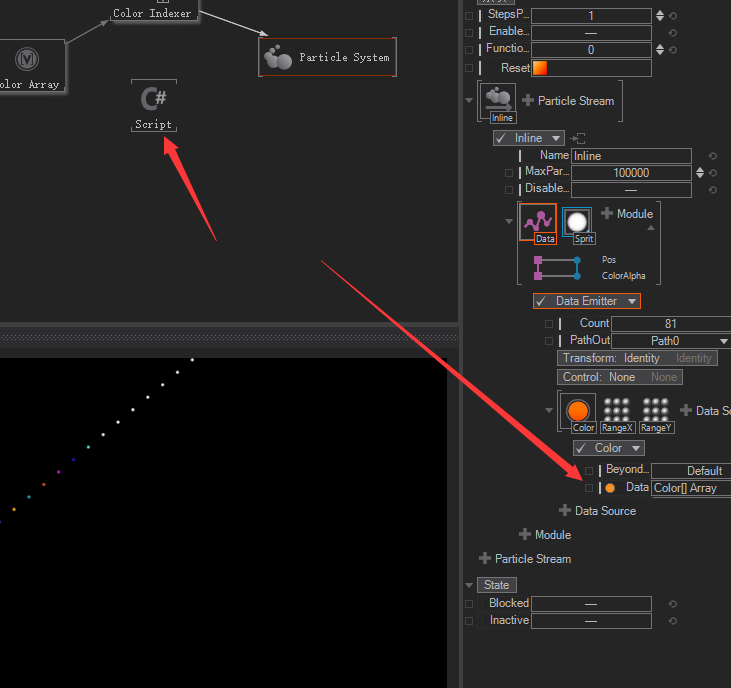Click the orange Reset color swatch
Viewport: 731px width, 688px height.
click(539, 68)
